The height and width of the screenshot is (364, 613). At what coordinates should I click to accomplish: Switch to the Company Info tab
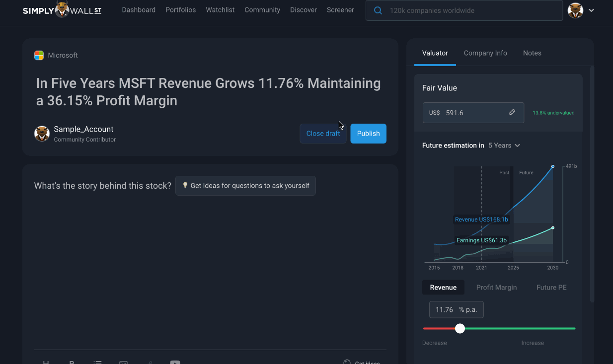click(485, 53)
